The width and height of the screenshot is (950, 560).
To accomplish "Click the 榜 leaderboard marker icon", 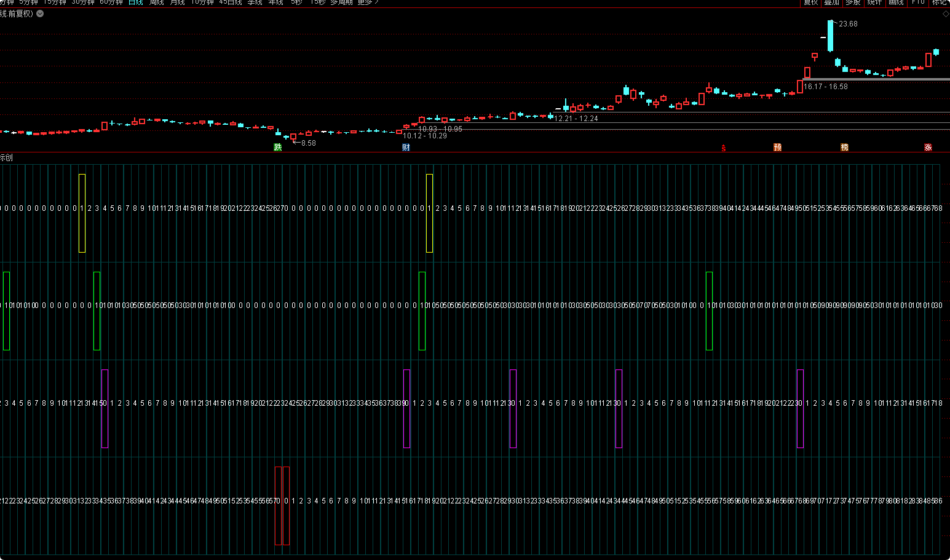I will [845, 148].
